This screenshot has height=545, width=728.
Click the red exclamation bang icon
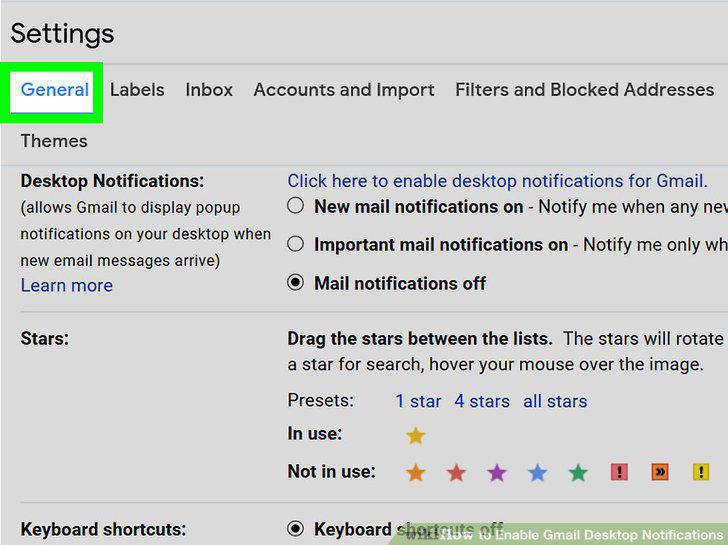click(619, 472)
